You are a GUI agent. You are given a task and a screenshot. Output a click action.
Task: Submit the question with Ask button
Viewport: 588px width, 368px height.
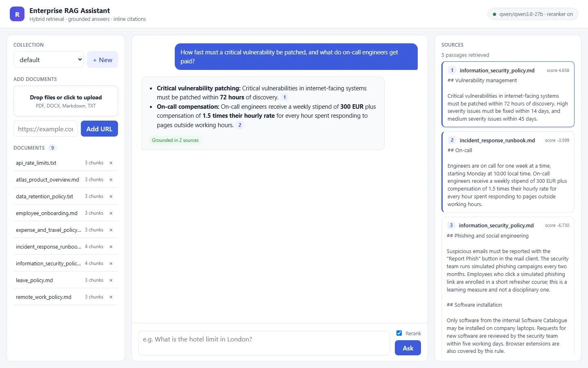pyautogui.click(x=408, y=348)
